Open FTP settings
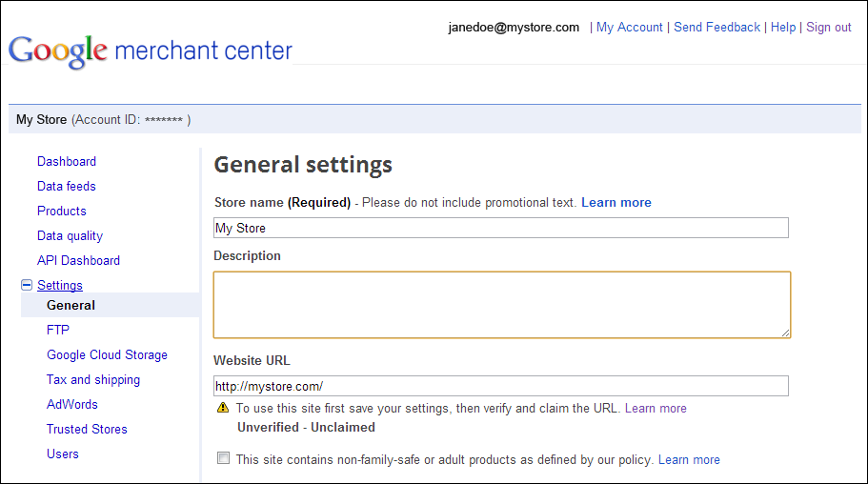Screen dimensions: 868x484 57,330
